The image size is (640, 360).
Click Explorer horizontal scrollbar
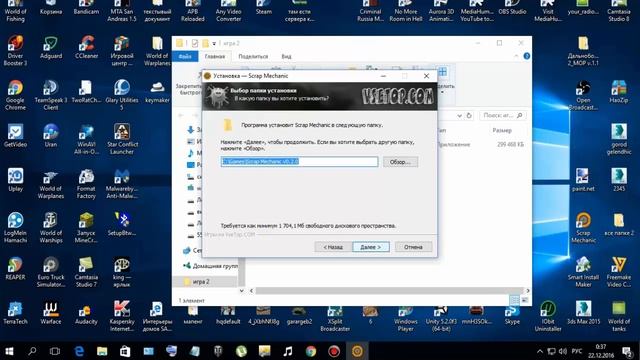click(389, 291)
